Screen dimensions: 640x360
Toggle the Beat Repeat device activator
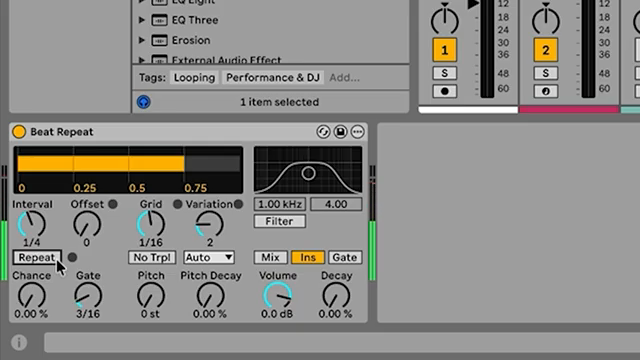[19, 132]
